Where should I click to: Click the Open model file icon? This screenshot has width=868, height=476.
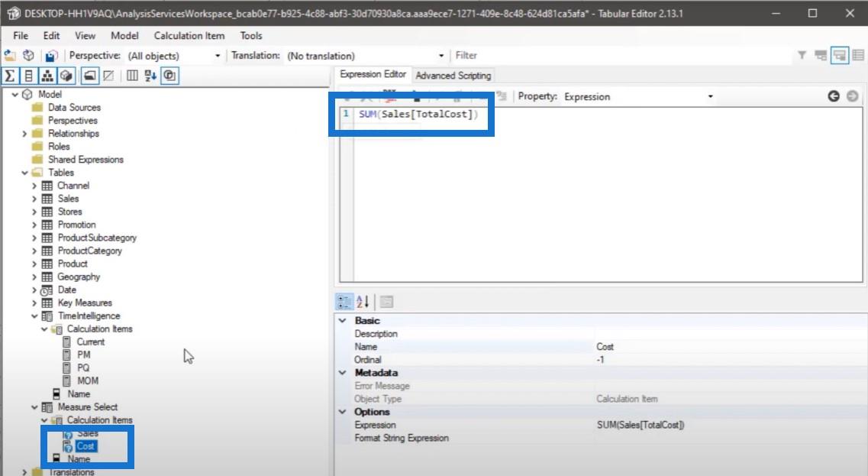pos(10,56)
